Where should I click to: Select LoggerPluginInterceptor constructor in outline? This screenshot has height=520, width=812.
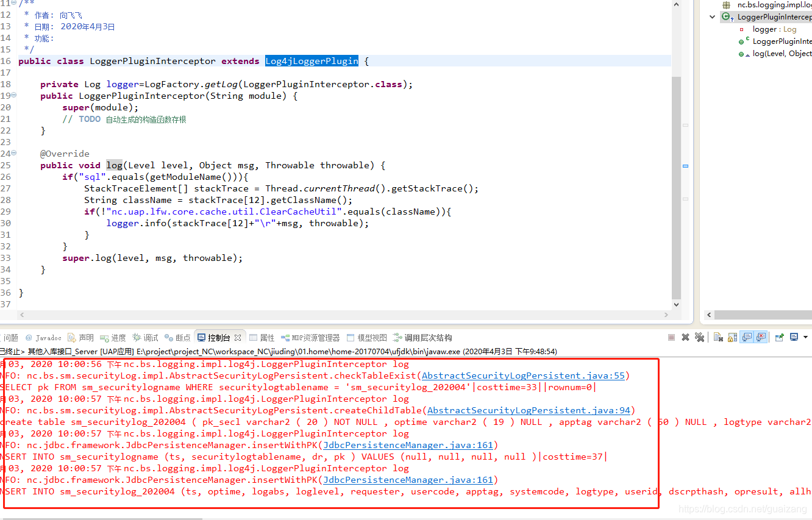(782, 41)
